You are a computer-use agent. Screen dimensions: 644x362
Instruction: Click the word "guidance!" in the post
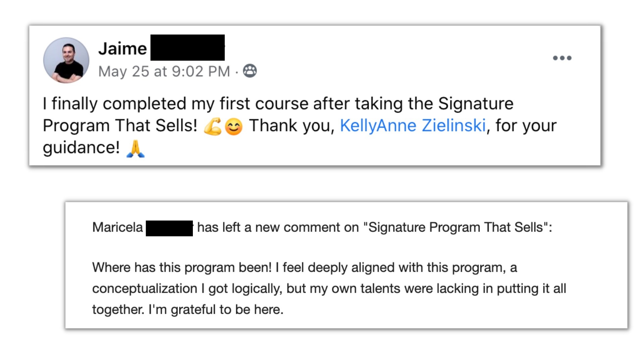click(x=81, y=147)
